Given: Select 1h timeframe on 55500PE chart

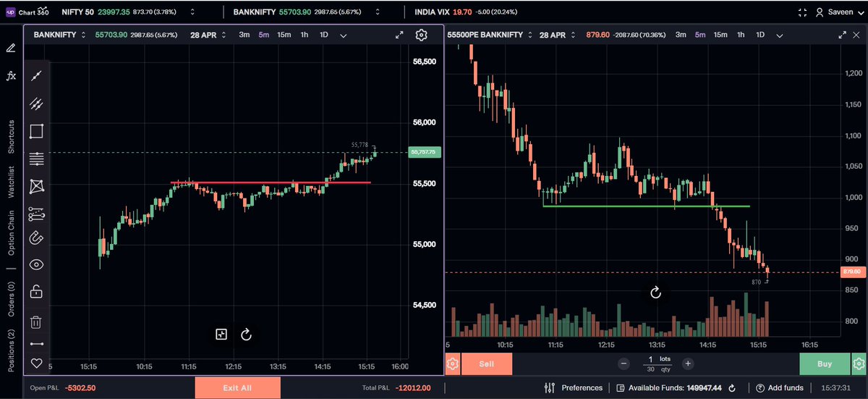Looking at the screenshot, I should point(740,35).
